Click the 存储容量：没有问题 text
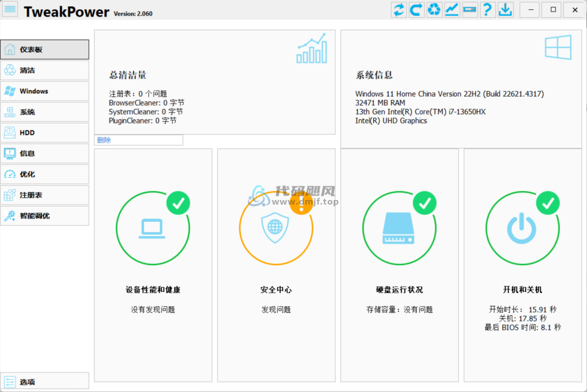This screenshot has height=392, width=587. click(x=400, y=309)
